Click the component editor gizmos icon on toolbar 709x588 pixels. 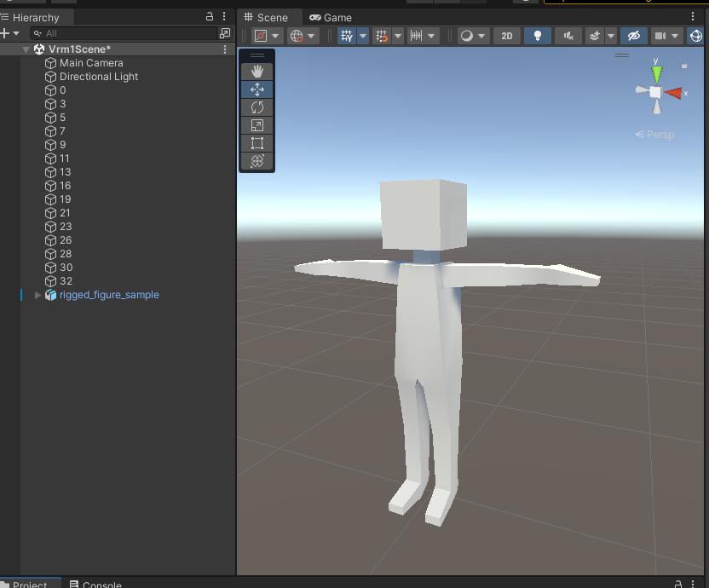[x=697, y=36]
